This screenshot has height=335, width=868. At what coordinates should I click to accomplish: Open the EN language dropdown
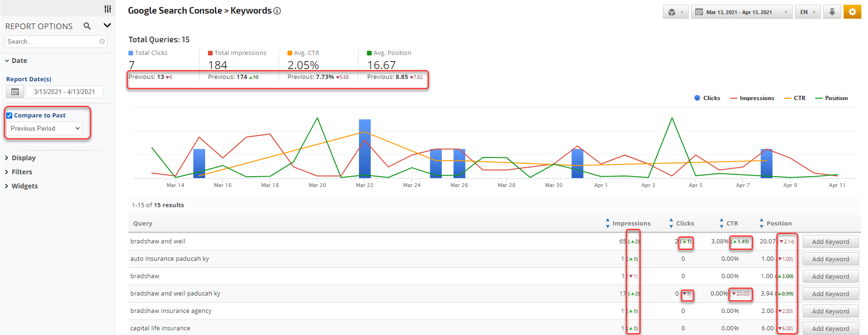point(808,12)
